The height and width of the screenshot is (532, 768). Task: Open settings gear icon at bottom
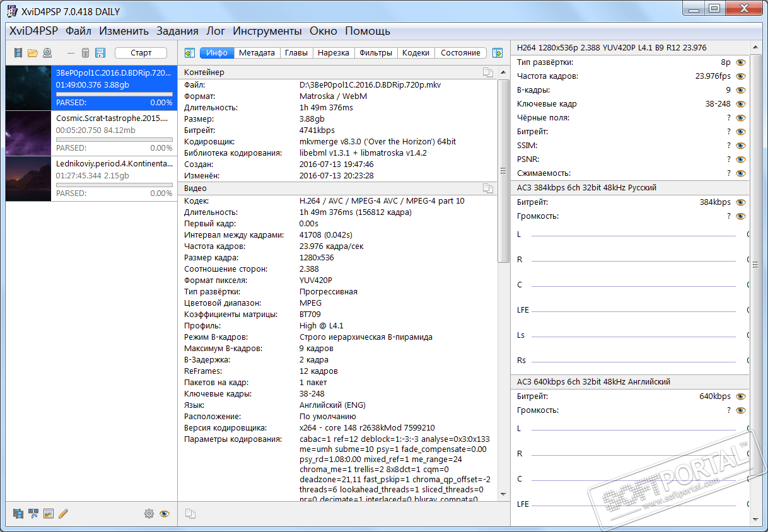(149, 514)
